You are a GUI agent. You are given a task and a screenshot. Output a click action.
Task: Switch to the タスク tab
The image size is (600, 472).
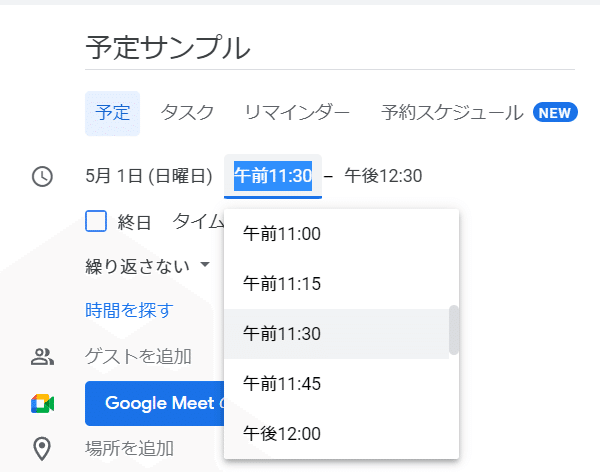click(x=187, y=113)
